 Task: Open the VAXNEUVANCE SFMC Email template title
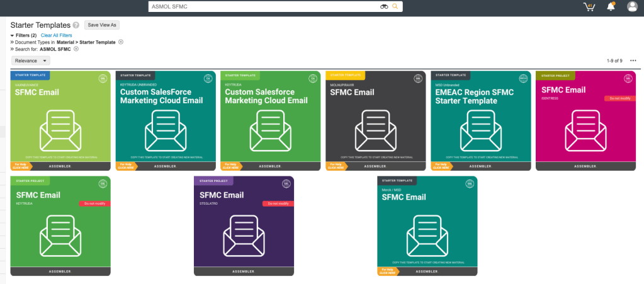click(x=37, y=93)
